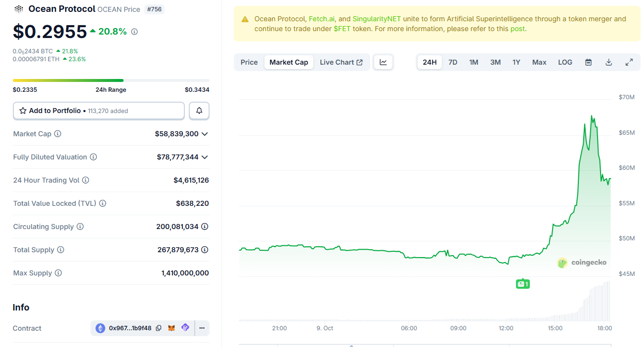Expand Fully Diluted Valuation details
The image size is (644, 347).
point(205,157)
